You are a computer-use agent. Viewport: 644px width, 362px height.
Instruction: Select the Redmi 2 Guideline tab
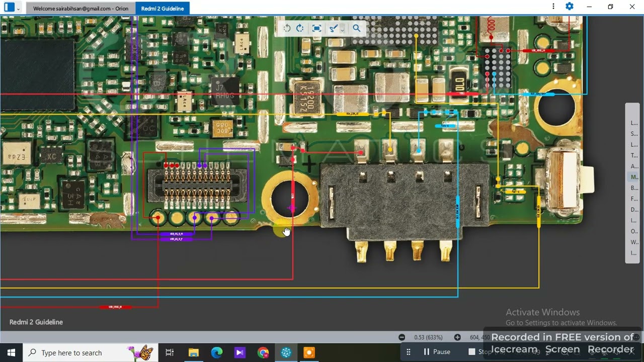pyautogui.click(x=163, y=9)
